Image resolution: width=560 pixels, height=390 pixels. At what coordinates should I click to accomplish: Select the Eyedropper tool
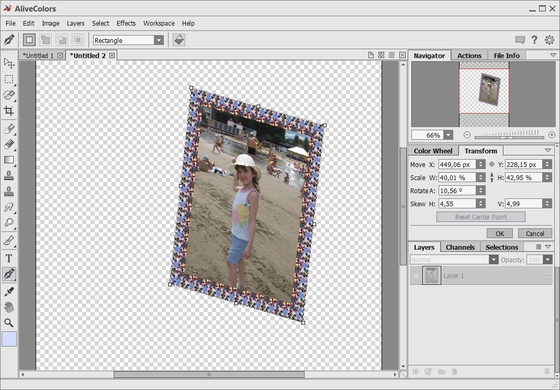pyautogui.click(x=9, y=291)
